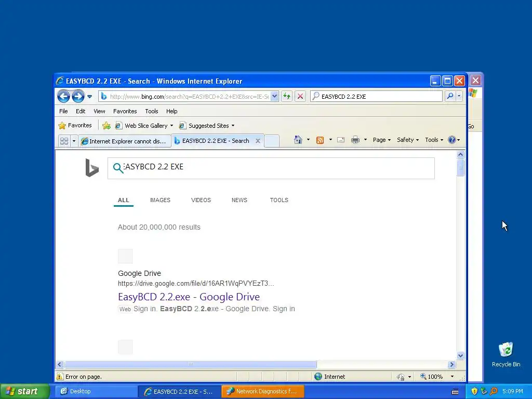Close the EASYBCD 2.2 EXE tab
This screenshot has width=532, height=399.
click(x=258, y=141)
